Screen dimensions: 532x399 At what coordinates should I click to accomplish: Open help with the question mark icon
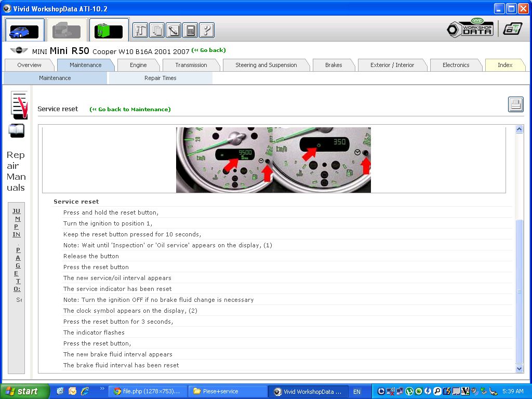207,30
